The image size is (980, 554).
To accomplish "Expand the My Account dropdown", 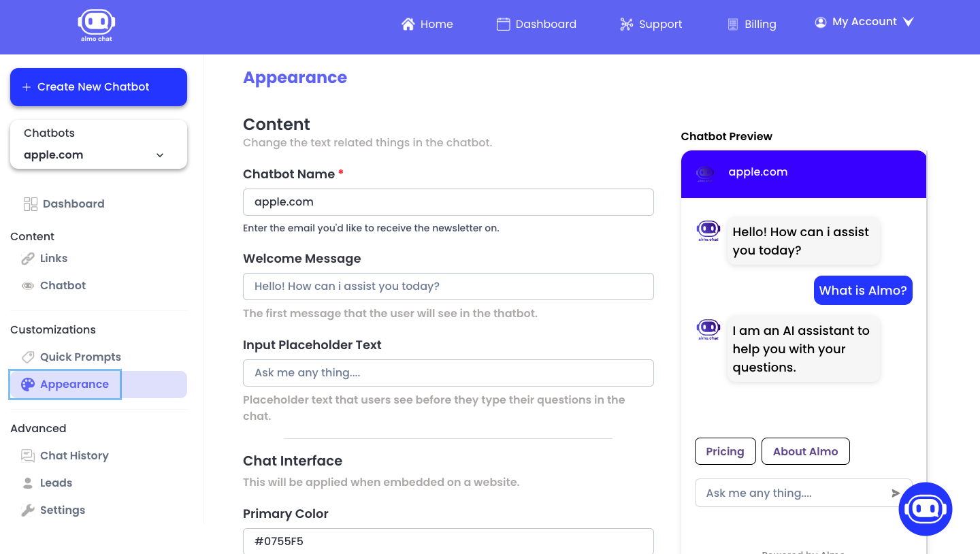I will point(864,22).
